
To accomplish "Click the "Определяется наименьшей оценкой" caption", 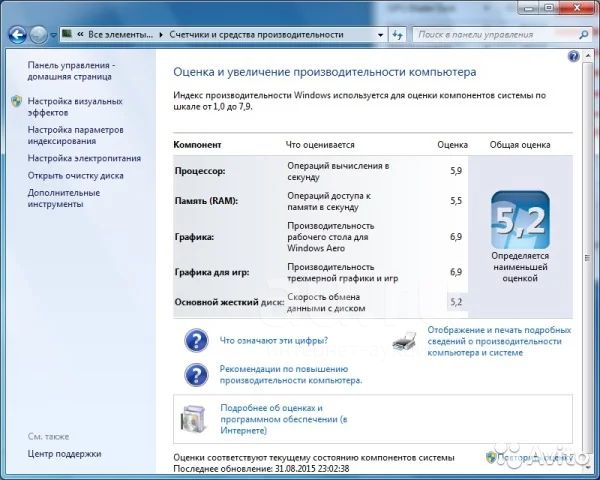I will [520, 267].
